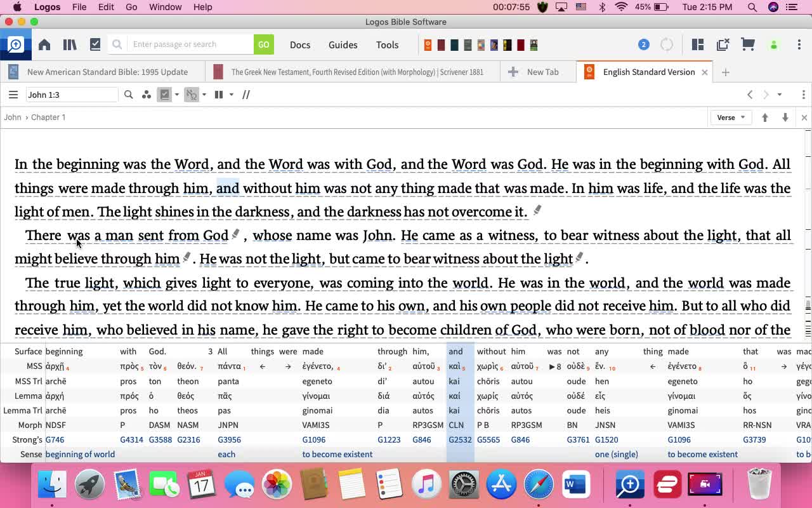Click the highlighted word 'and' in verse 3
This screenshot has width=812, height=508.
(228, 188)
